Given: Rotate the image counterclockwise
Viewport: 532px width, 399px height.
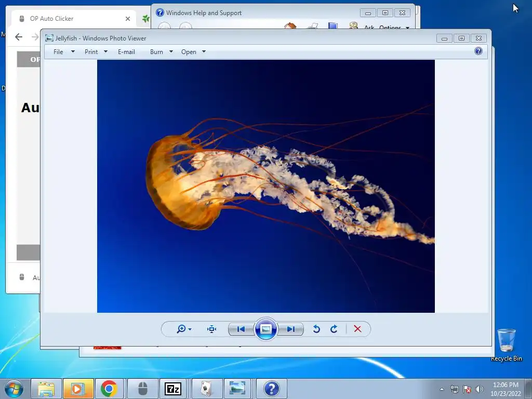Looking at the screenshot, I should coord(316,329).
